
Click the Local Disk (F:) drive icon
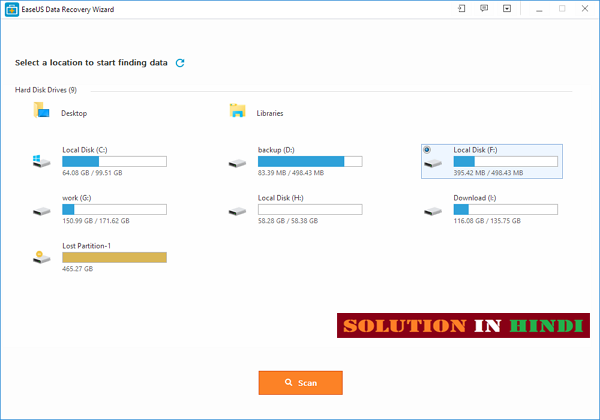(433, 163)
